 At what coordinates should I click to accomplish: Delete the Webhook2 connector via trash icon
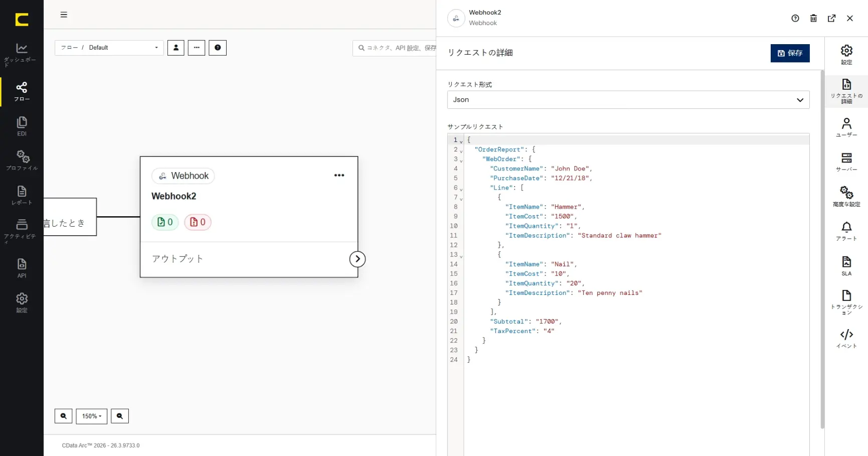pos(813,18)
